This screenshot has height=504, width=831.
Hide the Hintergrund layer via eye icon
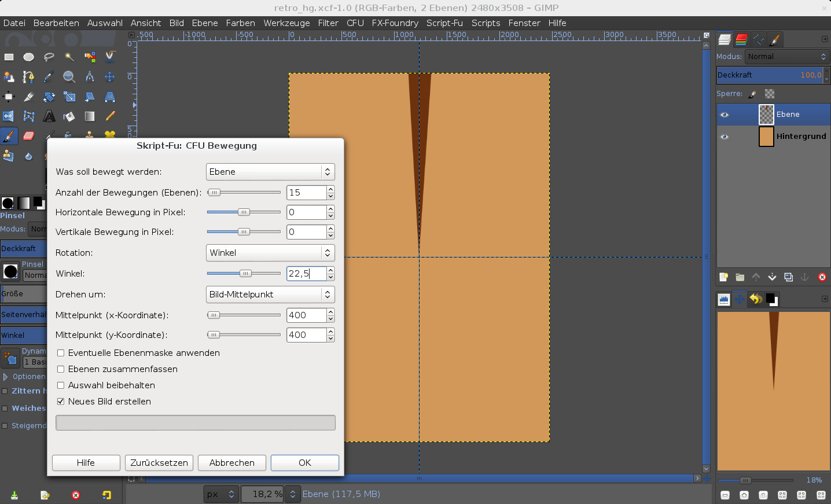[x=724, y=137]
